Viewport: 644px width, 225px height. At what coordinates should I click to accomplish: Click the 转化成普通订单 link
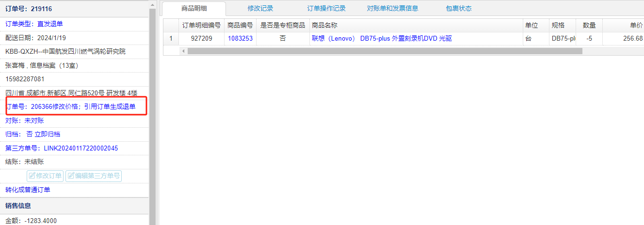coord(28,190)
